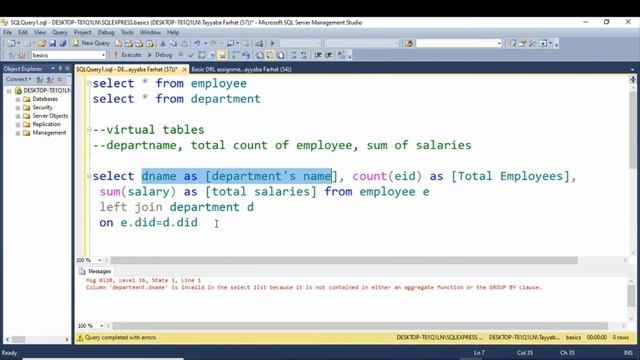Open the Edit menu
640x360 pixels.
click(23, 32)
